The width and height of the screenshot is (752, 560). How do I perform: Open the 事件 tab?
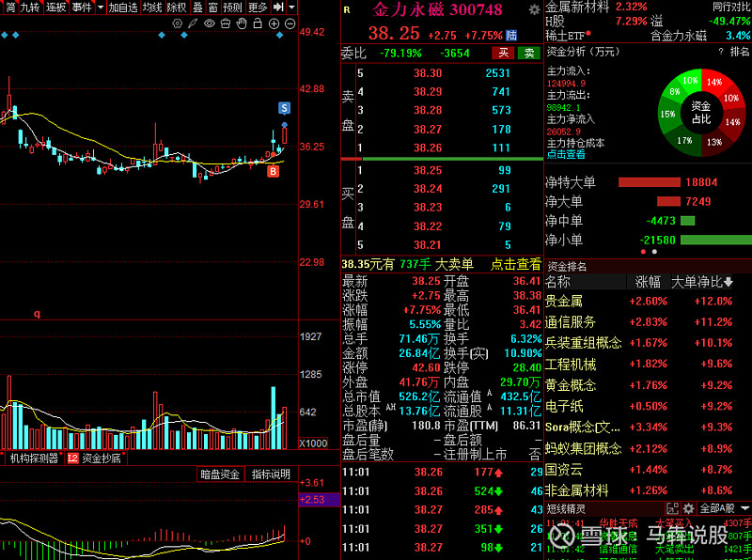pos(82,8)
